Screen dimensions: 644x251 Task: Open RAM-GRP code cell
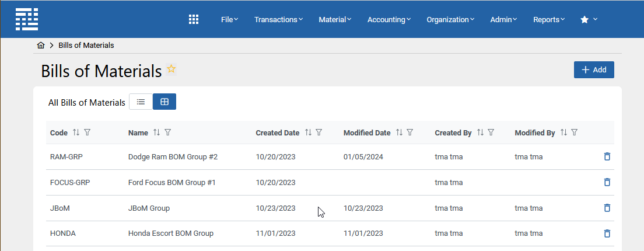[x=66, y=157]
